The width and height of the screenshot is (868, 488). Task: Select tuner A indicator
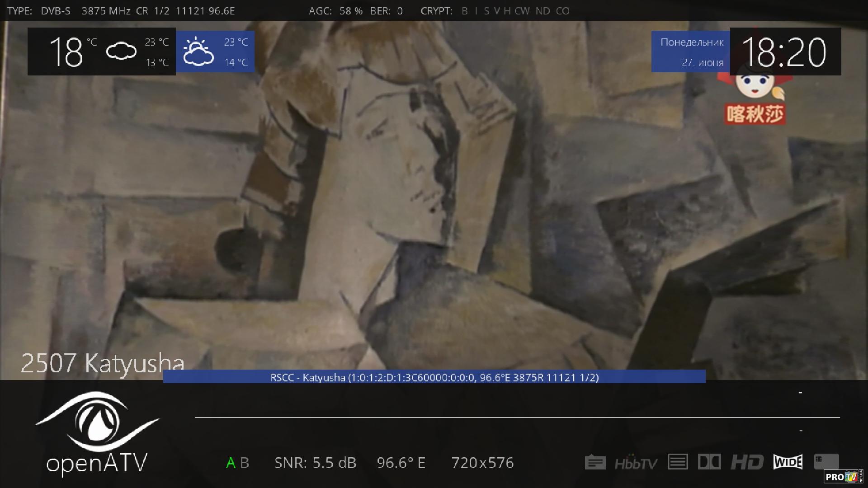click(231, 463)
